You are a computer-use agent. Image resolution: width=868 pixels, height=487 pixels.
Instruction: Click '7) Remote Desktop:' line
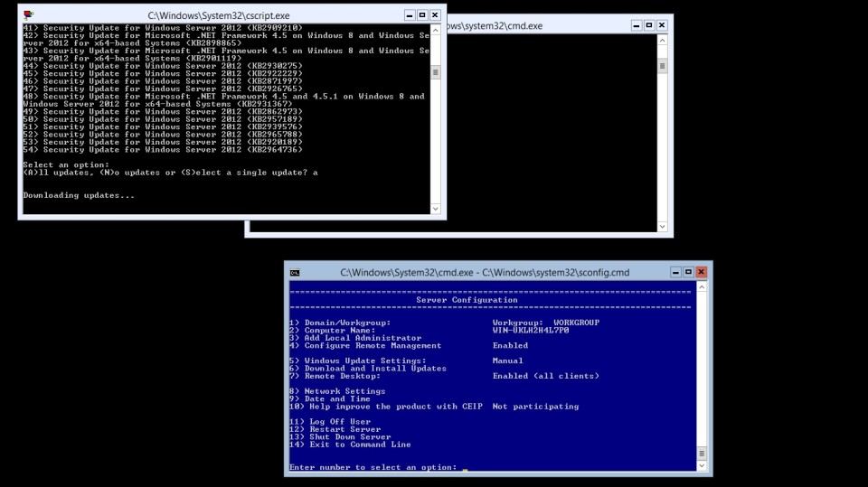(335, 376)
